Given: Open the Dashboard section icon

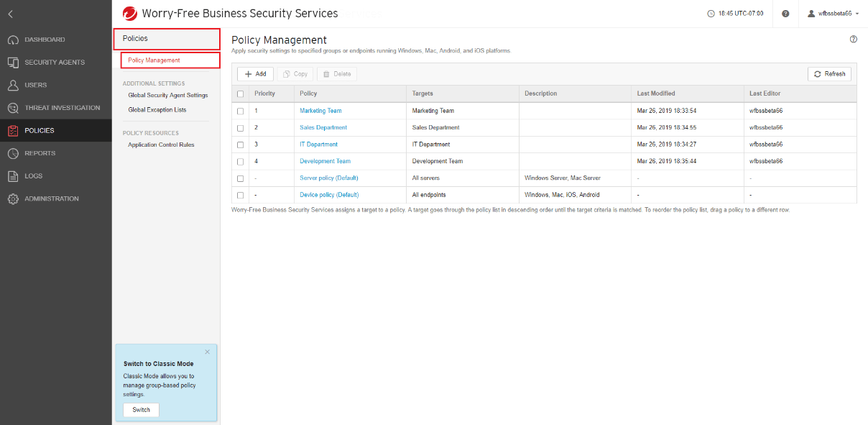Looking at the screenshot, I should (13, 40).
